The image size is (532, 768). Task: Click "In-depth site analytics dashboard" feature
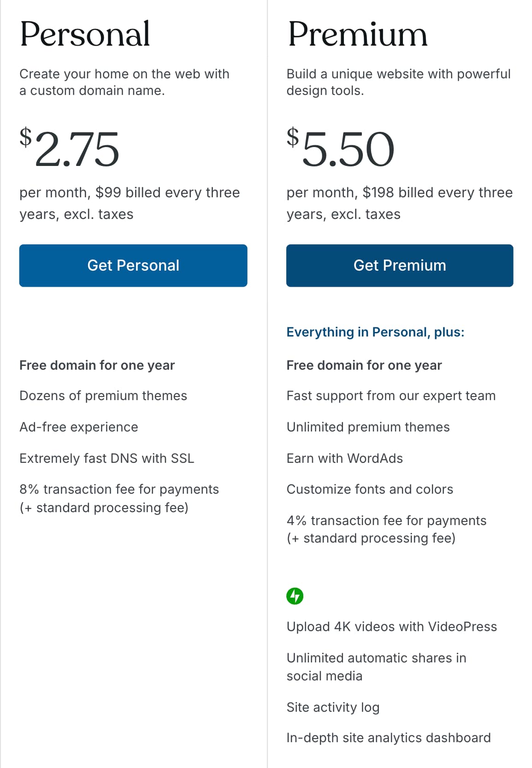389,738
